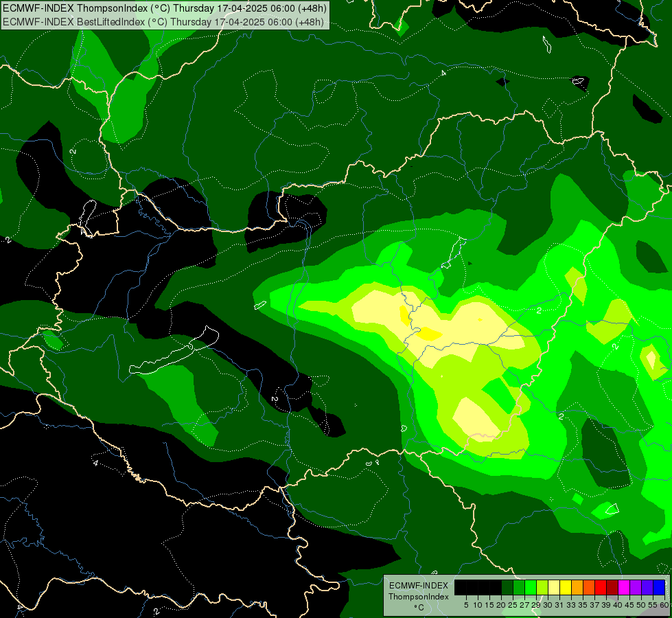Select the bright green 27–29 legend swatch

tap(531, 587)
